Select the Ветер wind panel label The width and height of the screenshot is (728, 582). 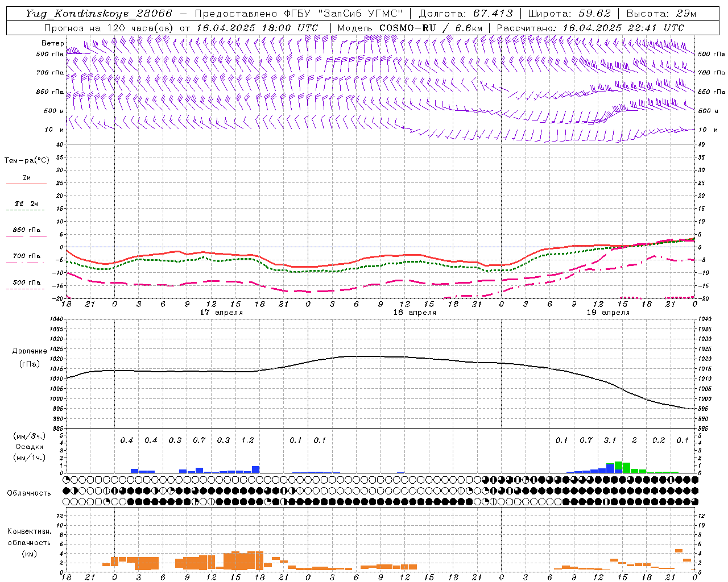coord(53,43)
